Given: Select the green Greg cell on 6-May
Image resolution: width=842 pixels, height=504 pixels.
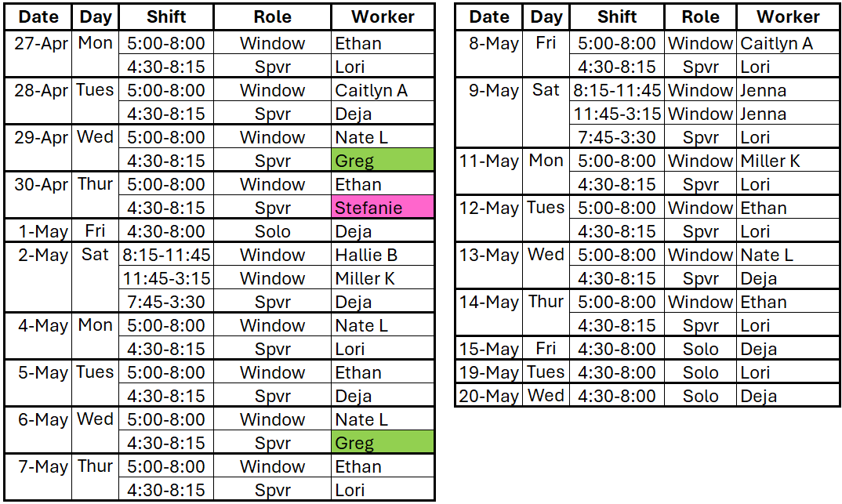Looking at the screenshot, I should 383,442.
